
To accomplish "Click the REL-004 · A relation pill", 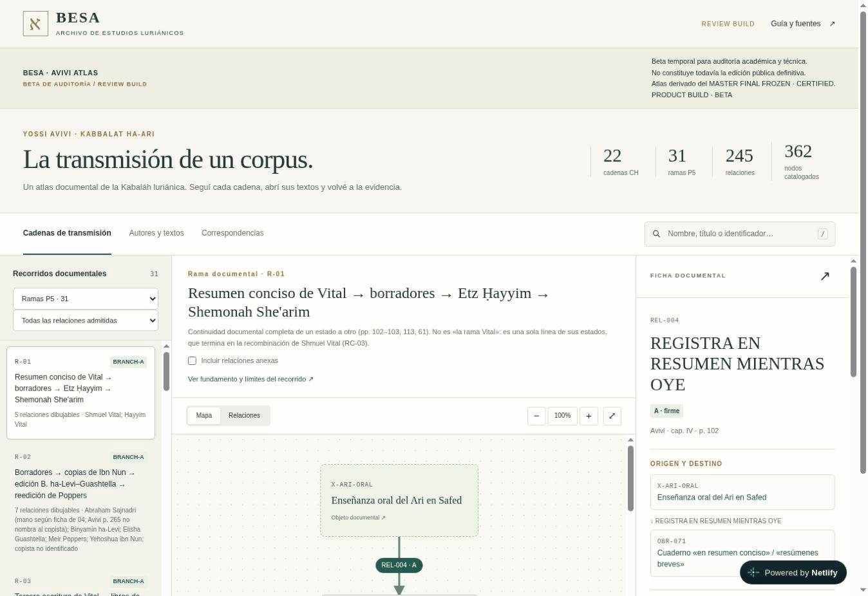I will 399,565.
